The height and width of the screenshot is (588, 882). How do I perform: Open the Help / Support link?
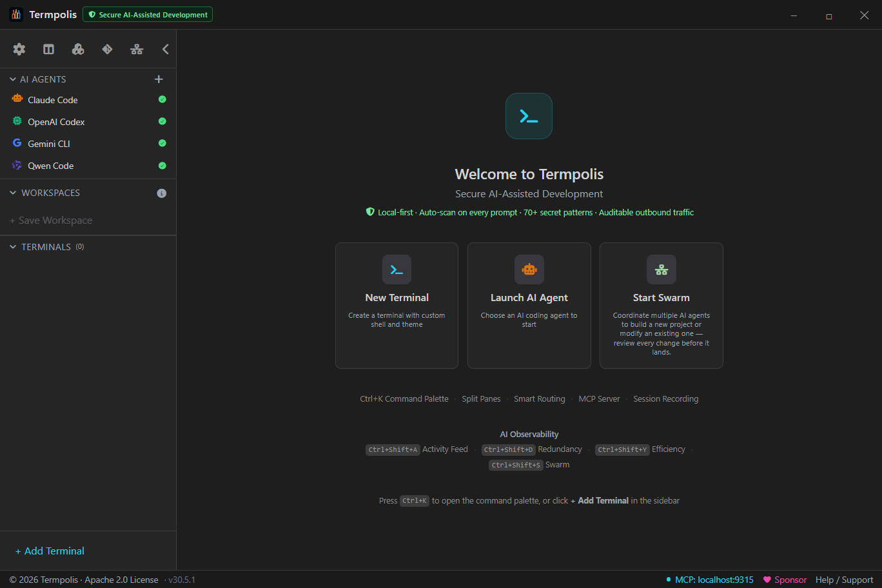tap(845, 580)
